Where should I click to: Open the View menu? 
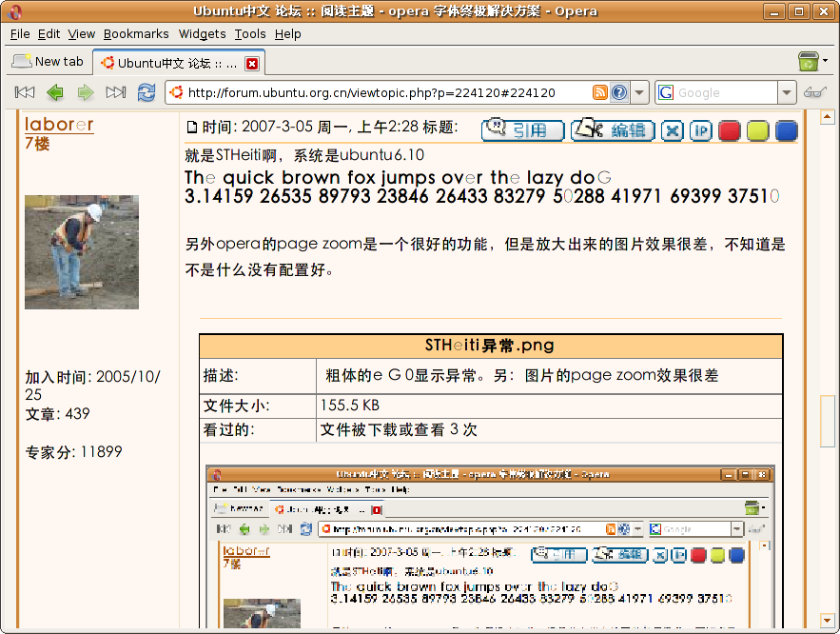(82, 33)
